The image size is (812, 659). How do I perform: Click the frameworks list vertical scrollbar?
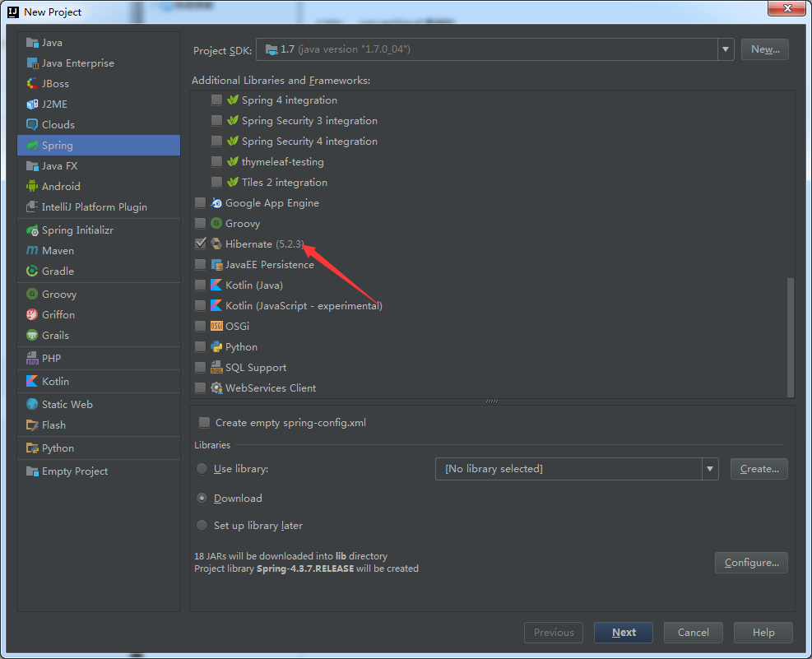coord(791,337)
